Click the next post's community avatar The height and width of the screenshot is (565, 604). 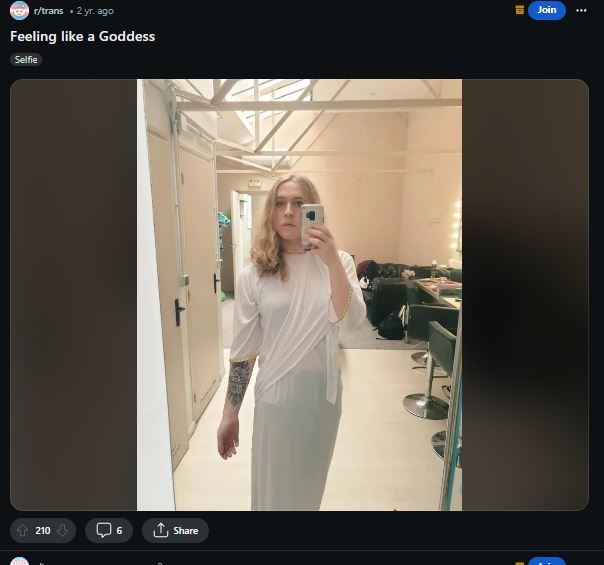click(19, 561)
